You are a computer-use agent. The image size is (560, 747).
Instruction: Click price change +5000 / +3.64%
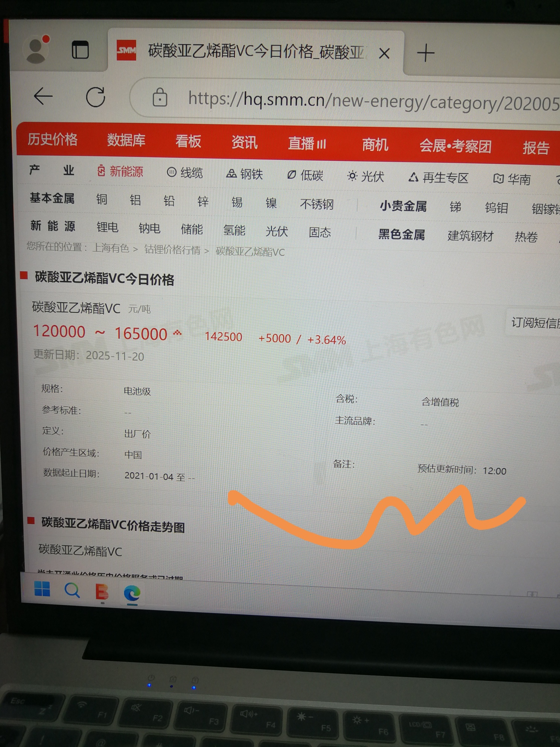pyautogui.click(x=302, y=339)
